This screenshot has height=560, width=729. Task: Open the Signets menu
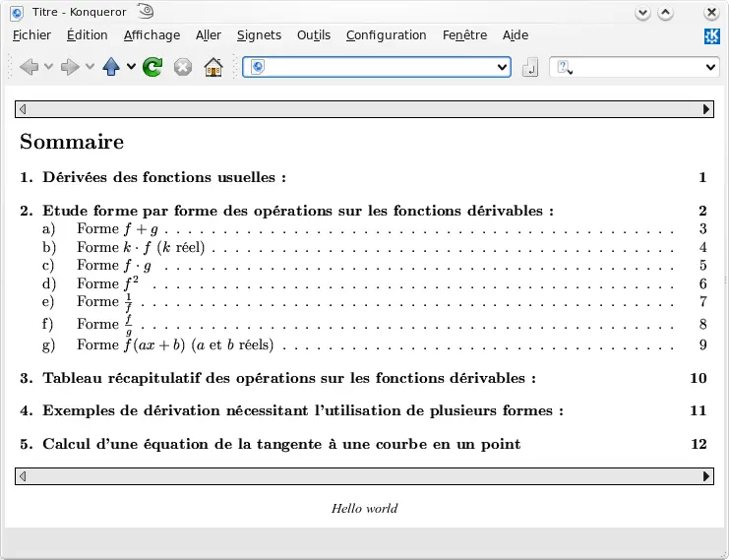tap(259, 35)
